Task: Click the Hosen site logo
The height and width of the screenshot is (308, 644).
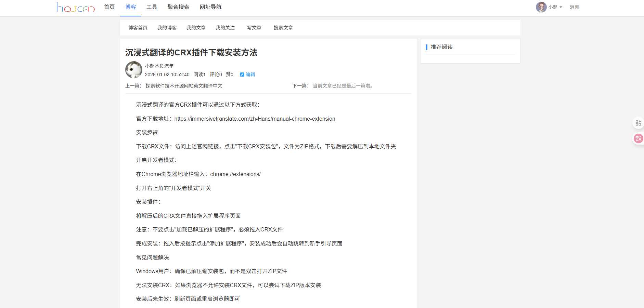Action: click(x=76, y=7)
